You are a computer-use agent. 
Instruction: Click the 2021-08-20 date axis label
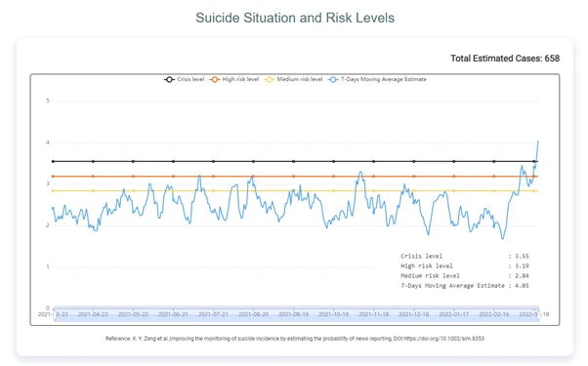pos(254,314)
